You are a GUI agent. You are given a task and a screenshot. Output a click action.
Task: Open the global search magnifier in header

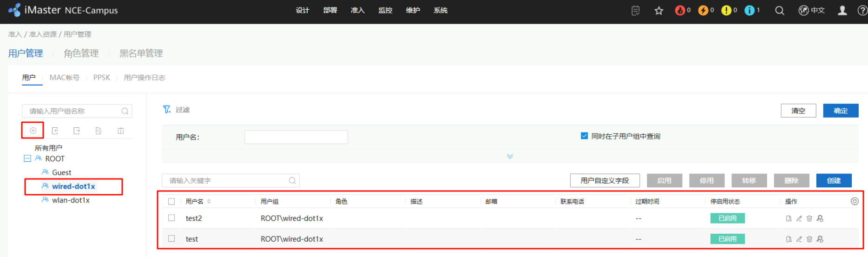(x=779, y=11)
